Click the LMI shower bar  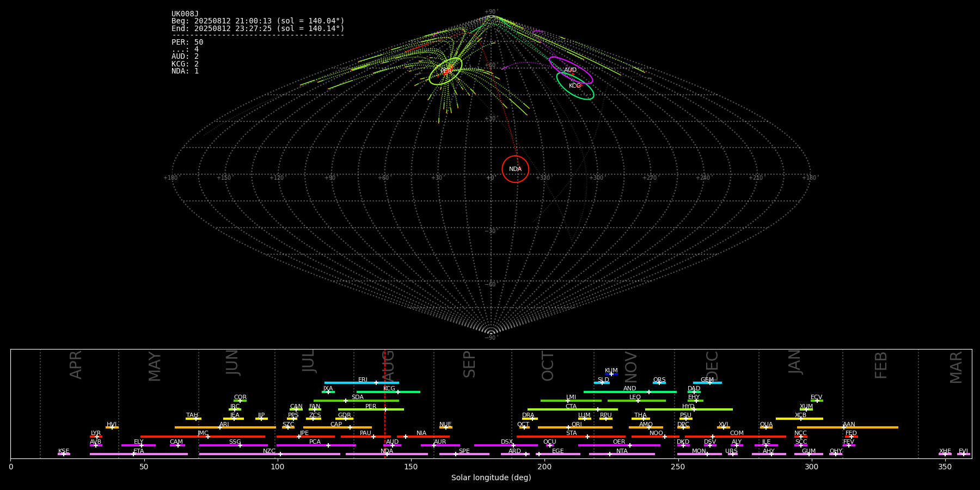[x=571, y=401]
